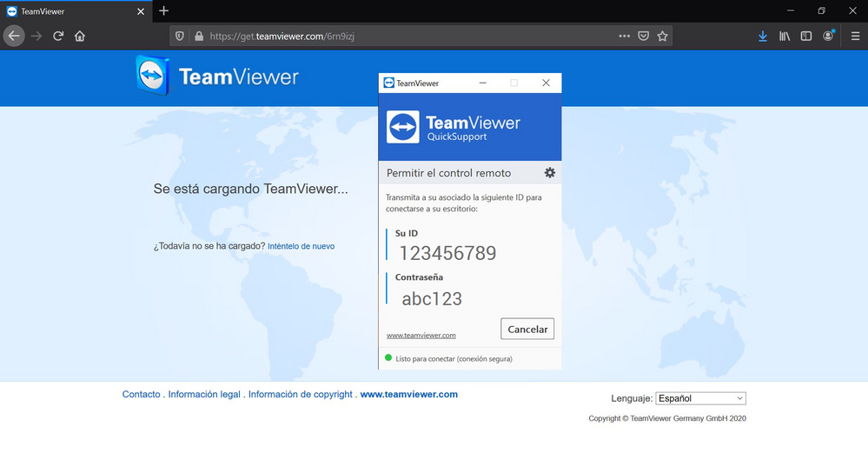
Task: Open the page actions three-dot menu
Action: [625, 36]
